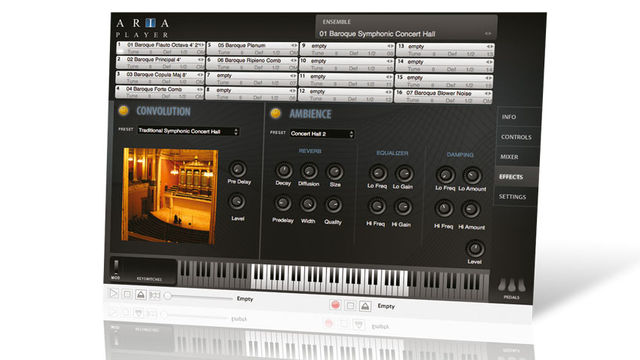Click the pedals icon

tap(511, 285)
